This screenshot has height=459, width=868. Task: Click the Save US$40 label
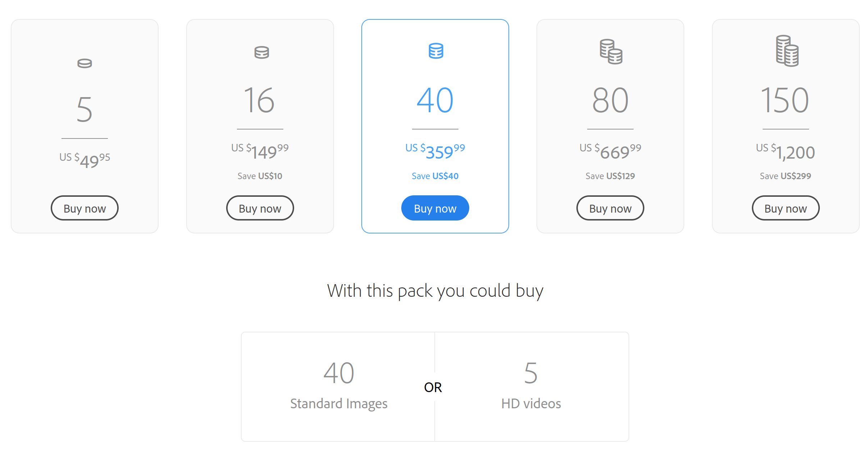pos(435,176)
